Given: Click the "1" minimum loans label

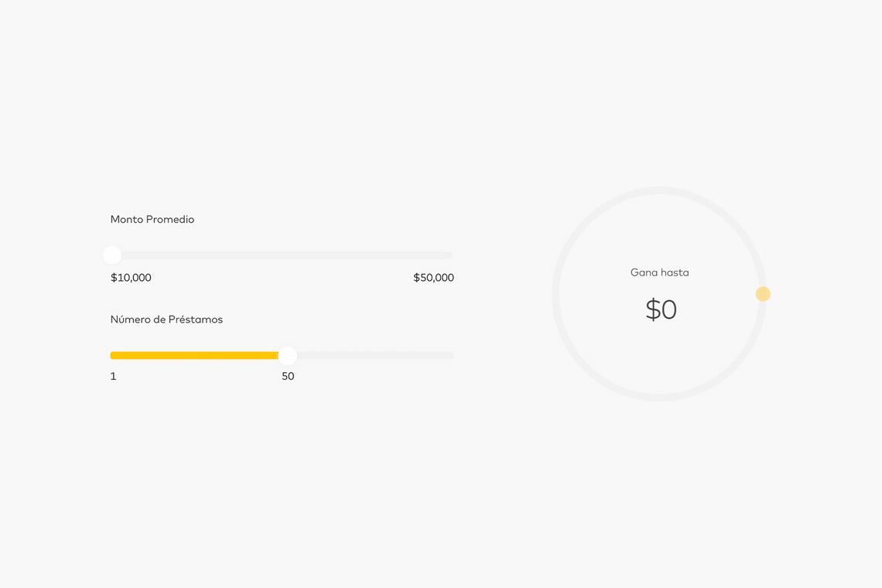Looking at the screenshot, I should [x=113, y=377].
